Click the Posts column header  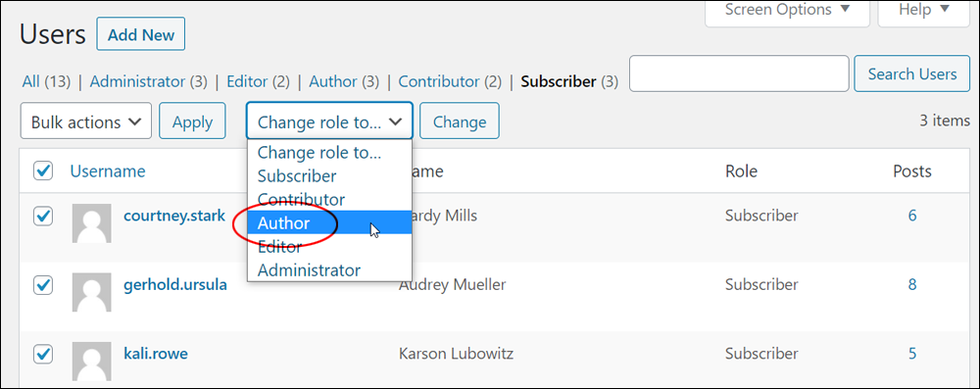coord(911,170)
